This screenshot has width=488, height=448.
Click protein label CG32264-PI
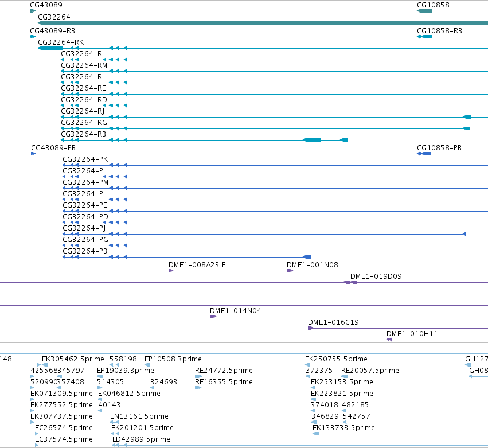84,171
